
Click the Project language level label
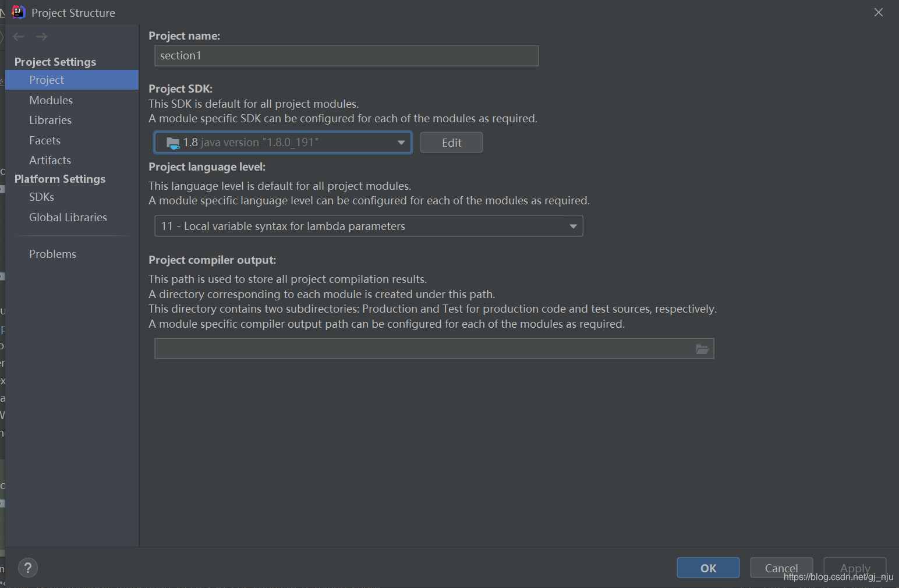tap(207, 167)
